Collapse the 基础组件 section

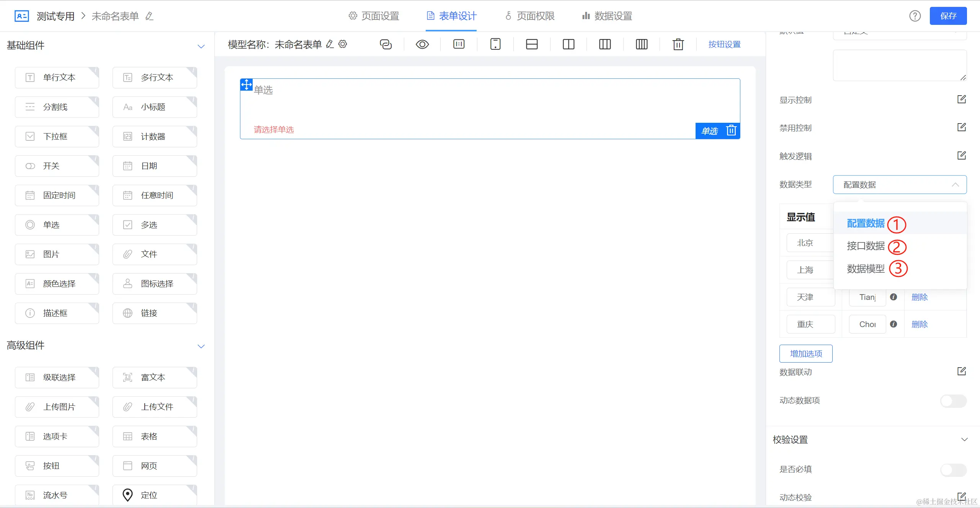click(x=201, y=46)
